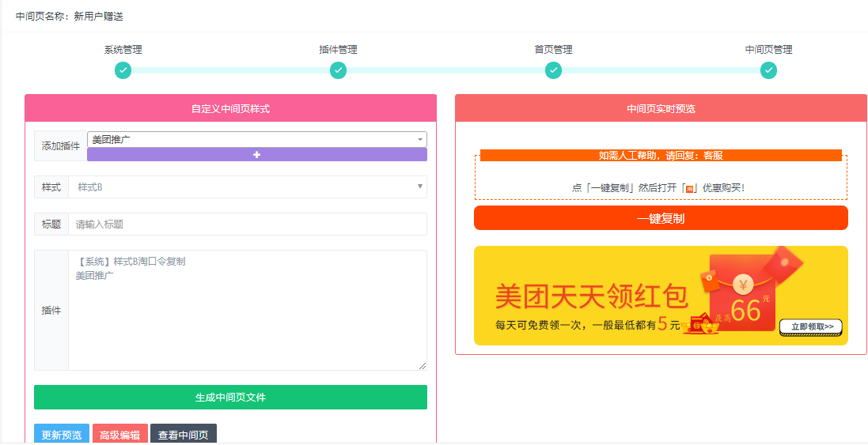Open 高级编辑 advanced editing
868x445 pixels.
[120, 435]
